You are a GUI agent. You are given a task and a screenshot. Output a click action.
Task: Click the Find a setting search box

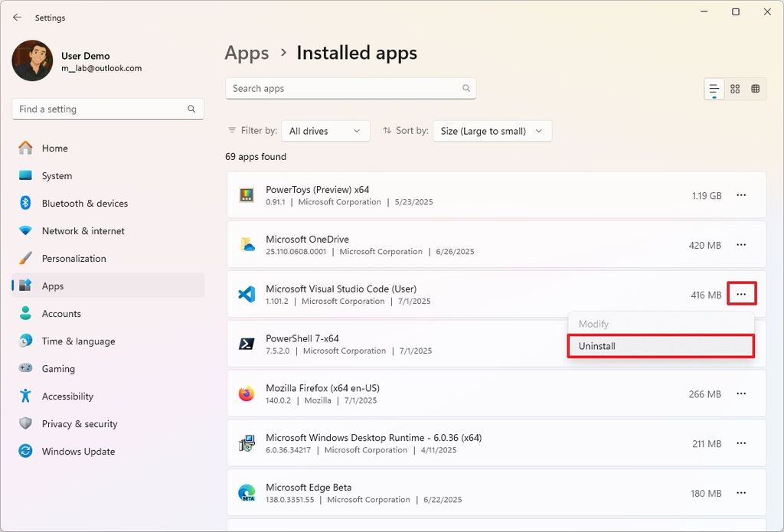tap(107, 109)
